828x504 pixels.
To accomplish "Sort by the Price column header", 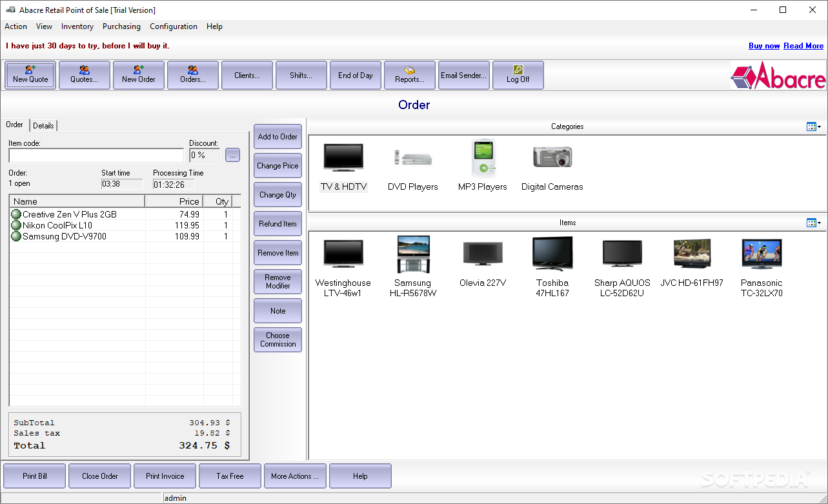I will [x=174, y=201].
